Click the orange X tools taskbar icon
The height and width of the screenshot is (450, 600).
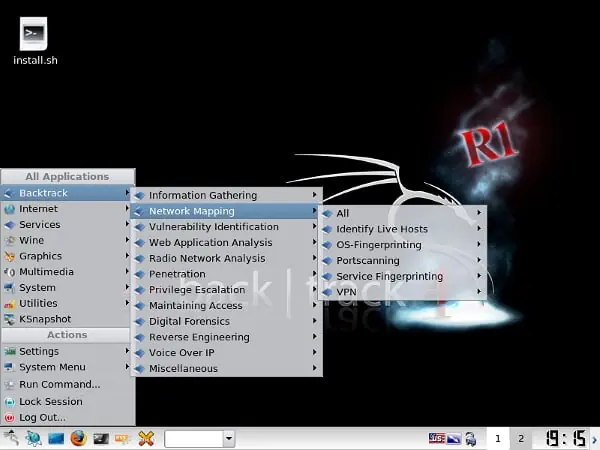click(146, 439)
